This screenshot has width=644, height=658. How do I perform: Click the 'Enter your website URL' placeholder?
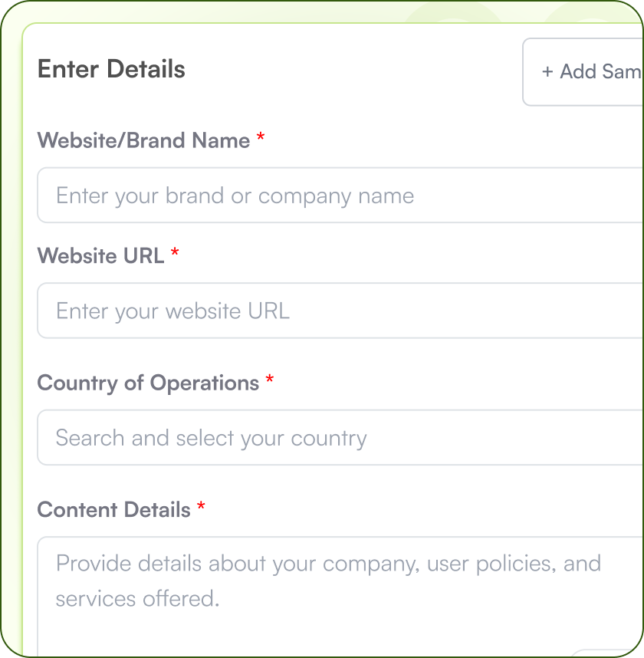(x=172, y=311)
